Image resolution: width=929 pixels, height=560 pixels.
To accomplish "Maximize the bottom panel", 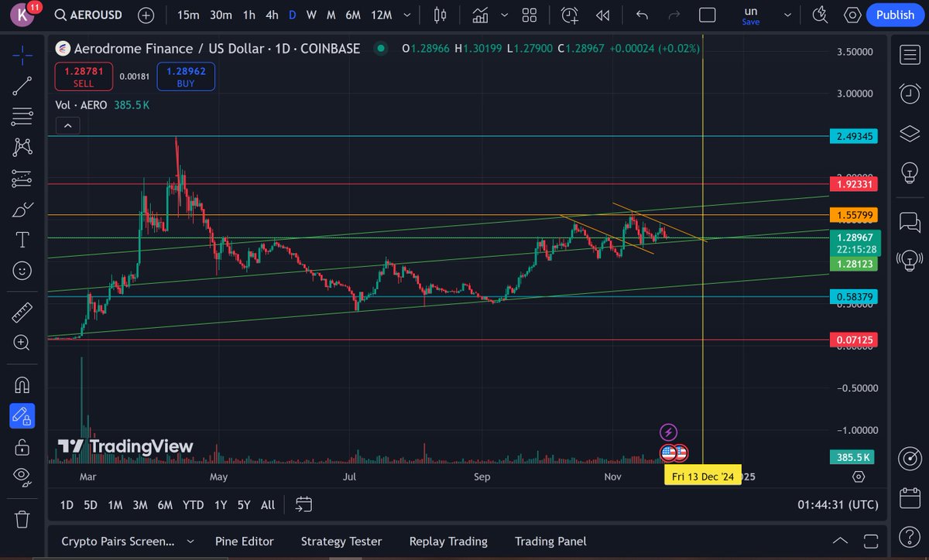I will [872, 541].
